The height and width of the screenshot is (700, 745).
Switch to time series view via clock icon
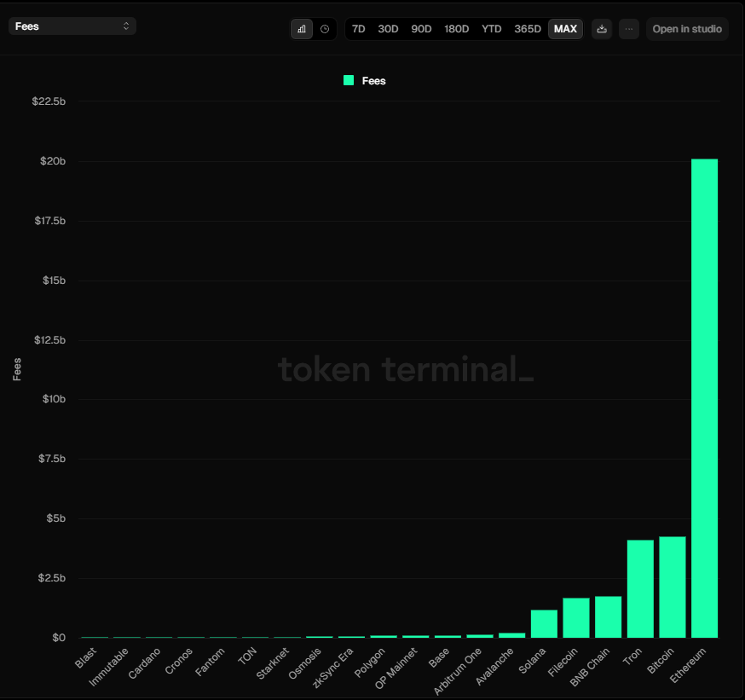click(x=325, y=28)
